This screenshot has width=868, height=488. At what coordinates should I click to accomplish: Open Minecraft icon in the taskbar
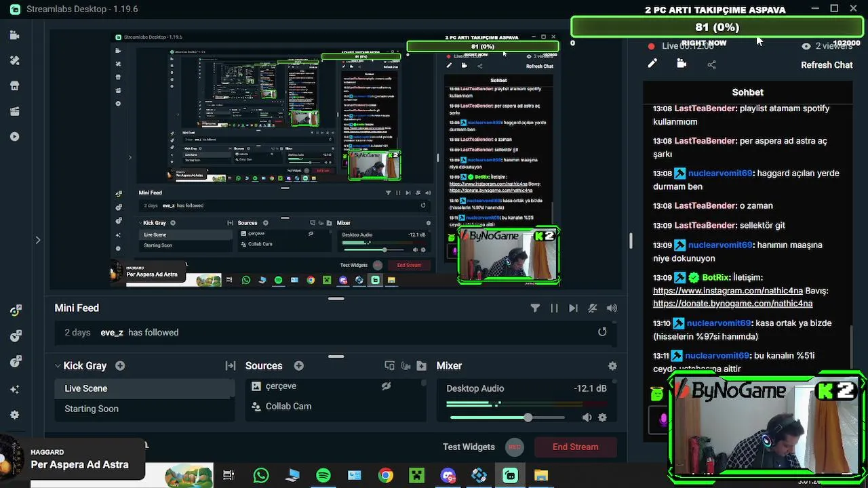[416, 475]
